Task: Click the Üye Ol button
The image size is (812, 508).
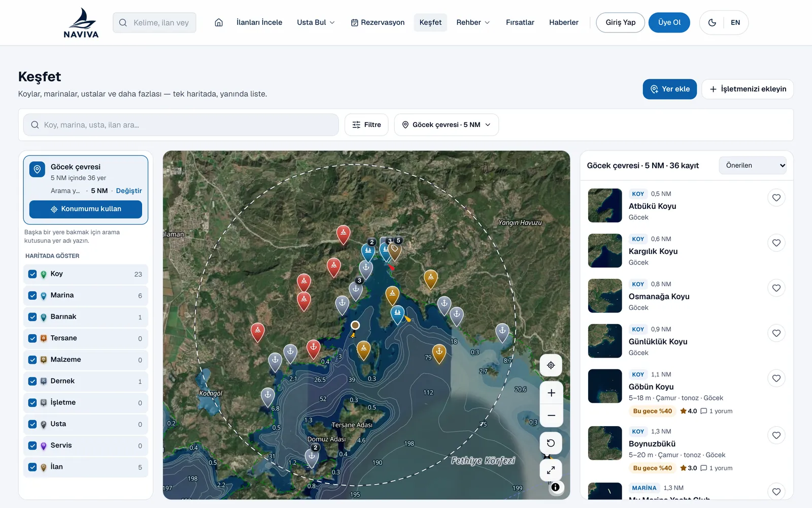Action: [x=669, y=22]
